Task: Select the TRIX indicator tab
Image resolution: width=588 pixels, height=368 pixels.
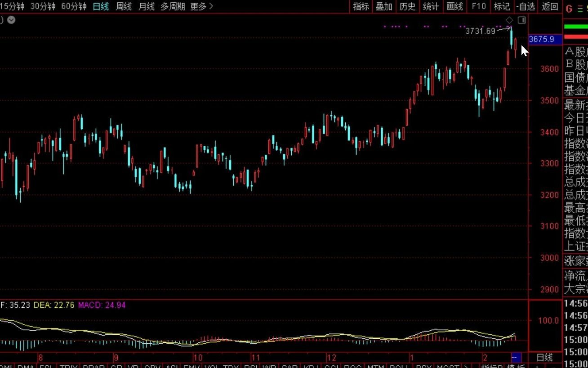Action: click(x=68, y=366)
